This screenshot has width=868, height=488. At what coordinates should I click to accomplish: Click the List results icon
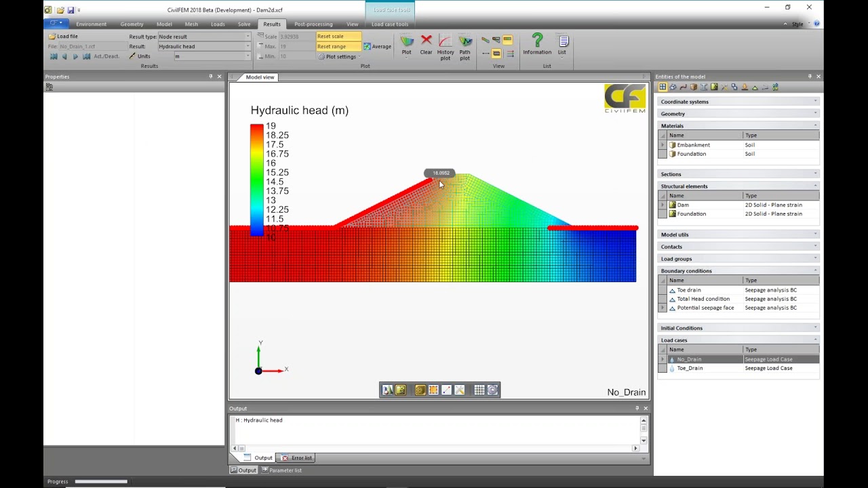pyautogui.click(x=563, y=41)
